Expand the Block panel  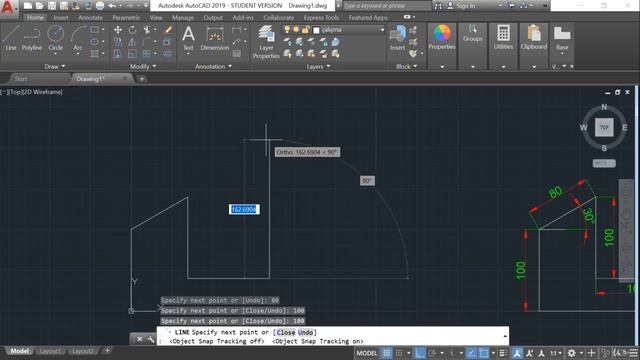coord(407,66)
